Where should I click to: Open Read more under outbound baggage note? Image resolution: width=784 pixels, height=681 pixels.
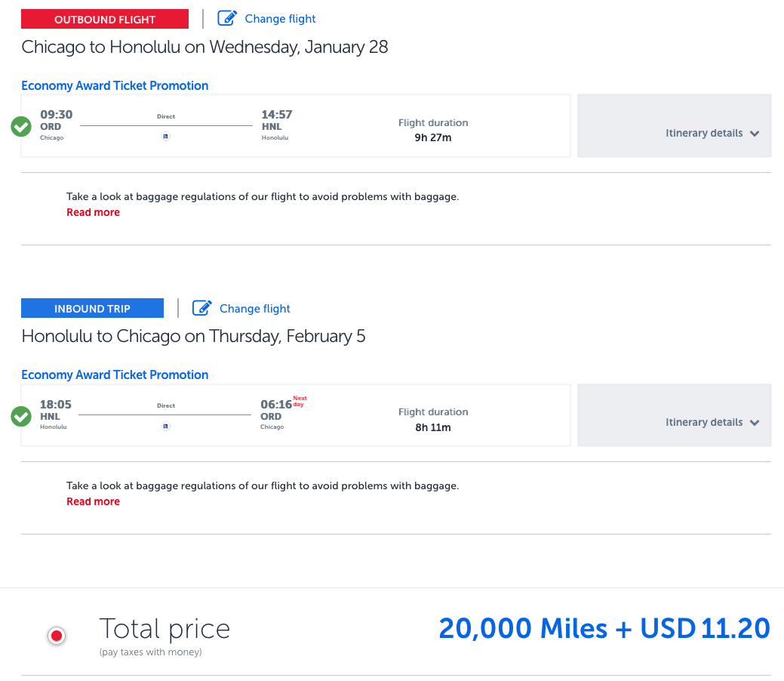93,212
